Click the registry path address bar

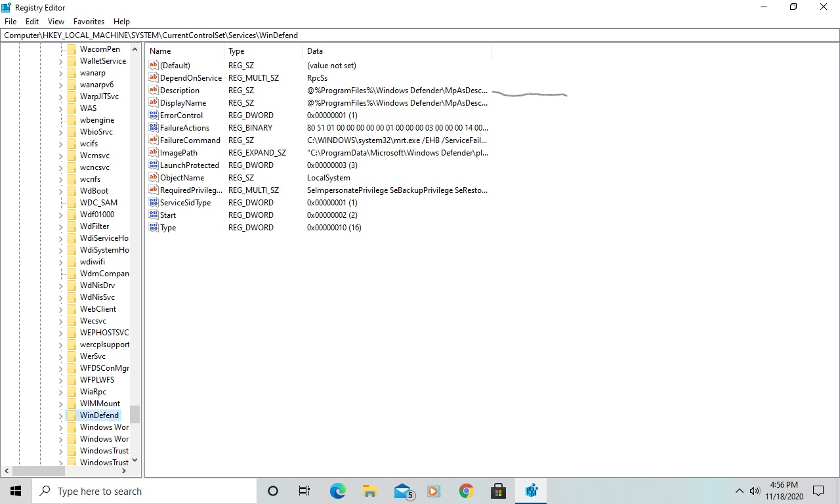(420, 35)
